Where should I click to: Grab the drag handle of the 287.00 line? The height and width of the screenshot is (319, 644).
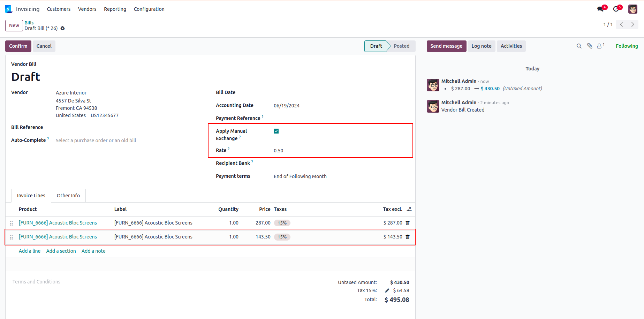pyautogui.click(x=12, y=223)
